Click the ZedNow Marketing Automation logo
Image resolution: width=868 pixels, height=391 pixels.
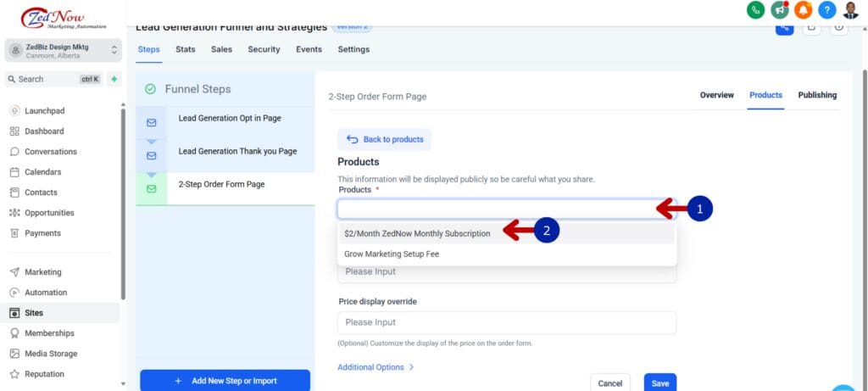click(x=63, y=19)
